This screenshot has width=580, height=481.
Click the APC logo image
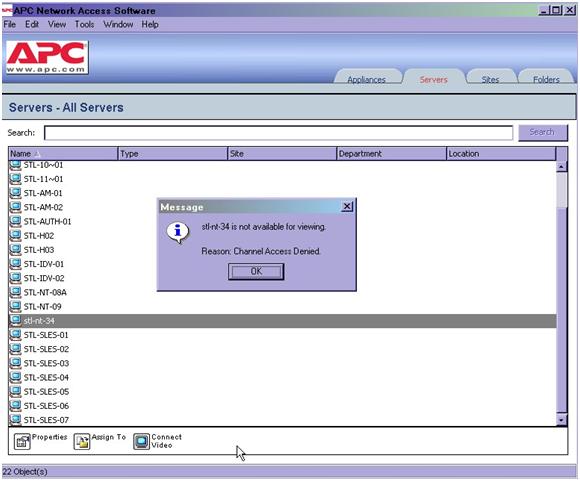[47, 57]
